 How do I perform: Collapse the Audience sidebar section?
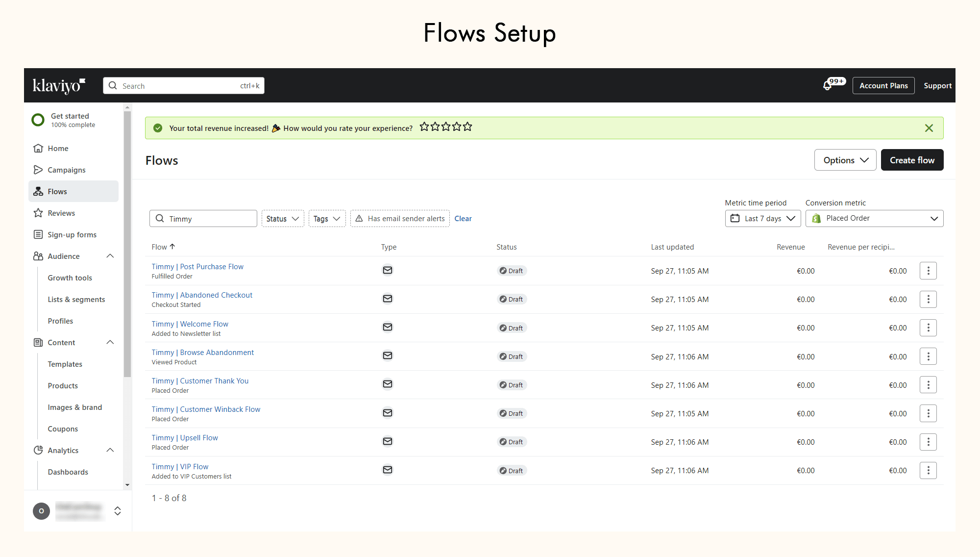[110, 256]
